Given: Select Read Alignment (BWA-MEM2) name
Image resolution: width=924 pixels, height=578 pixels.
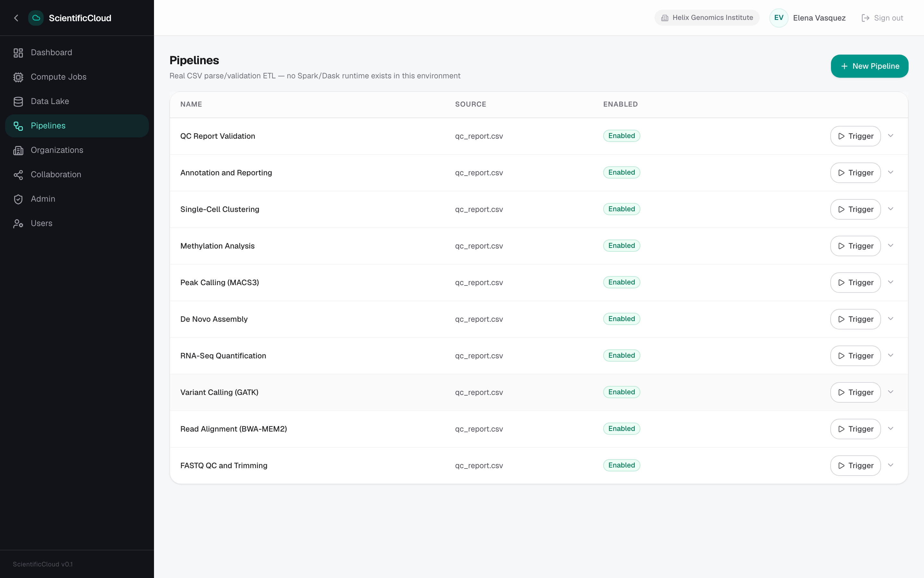Looking at the screenshot, I should 233,429.
